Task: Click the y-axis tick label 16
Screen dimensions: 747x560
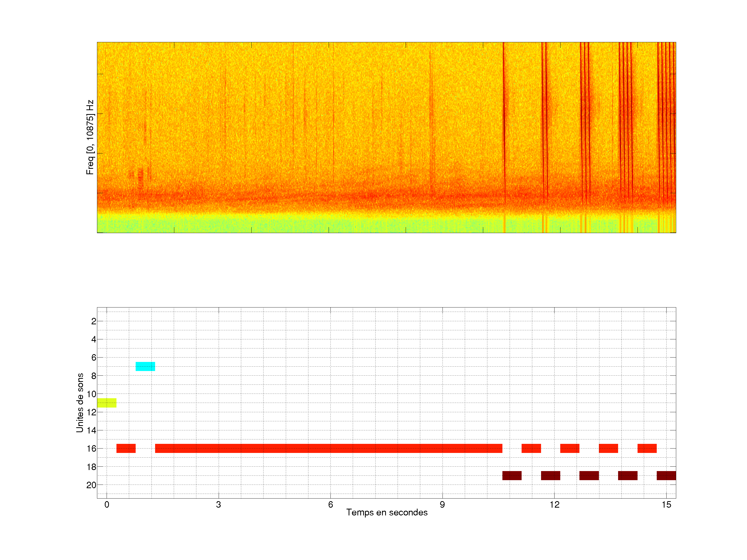Action: coord(91,449)
